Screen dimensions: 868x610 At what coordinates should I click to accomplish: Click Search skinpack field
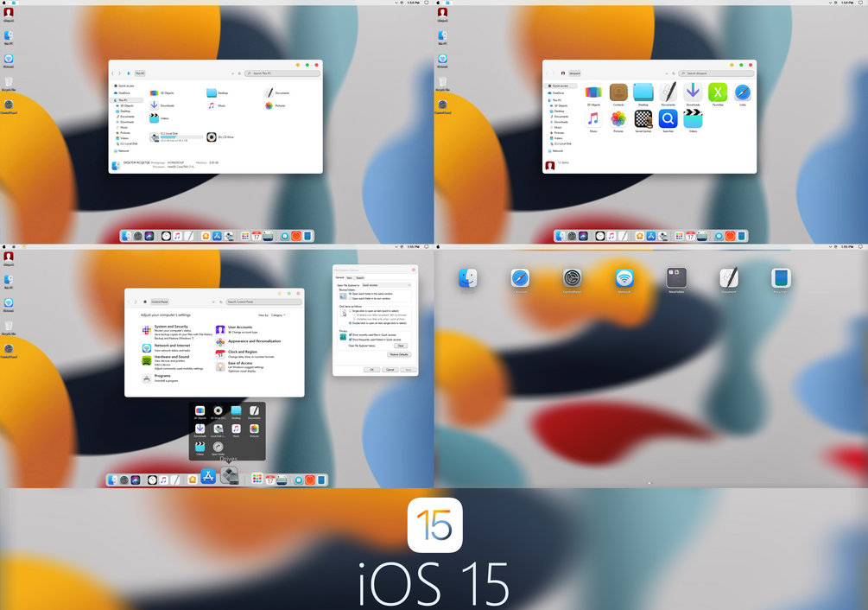pyautogui.click(x=716, y=73)
